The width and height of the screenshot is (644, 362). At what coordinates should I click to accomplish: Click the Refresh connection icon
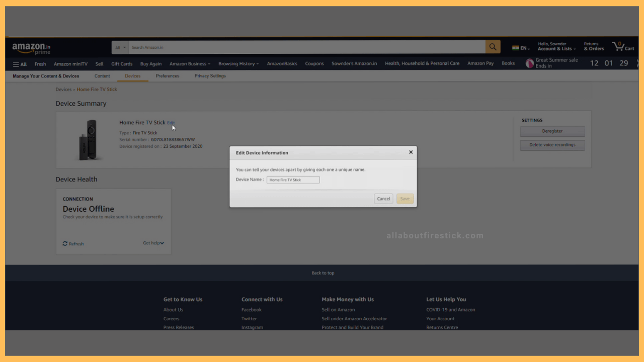click(x=65, y=244)
